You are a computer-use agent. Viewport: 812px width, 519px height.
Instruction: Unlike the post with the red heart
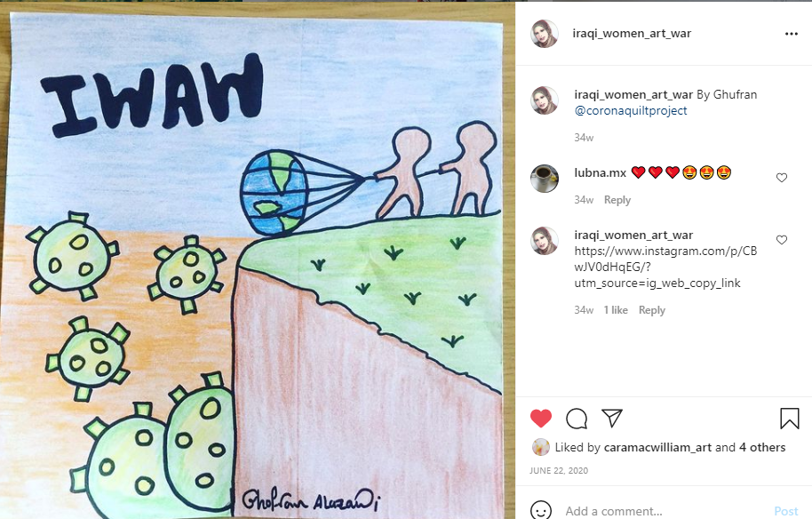coord(541,418)
